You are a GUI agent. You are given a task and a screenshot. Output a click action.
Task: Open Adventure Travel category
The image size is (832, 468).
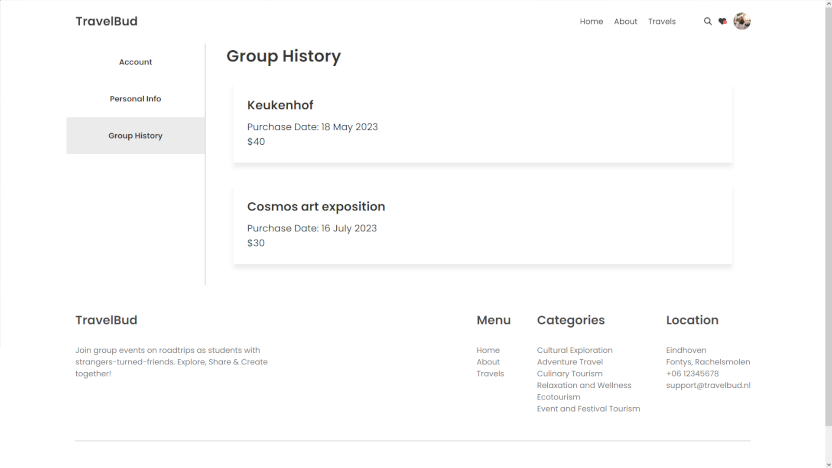click(569, 362)
